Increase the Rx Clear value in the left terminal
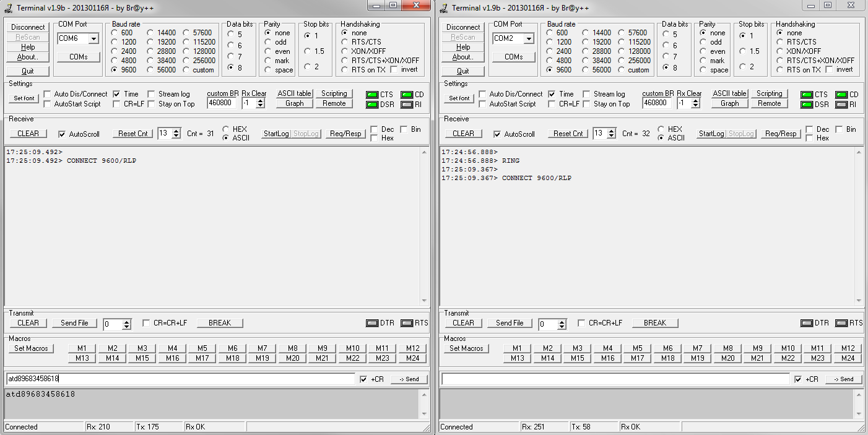This screenshot has height=435, width=868. [261, 100]
